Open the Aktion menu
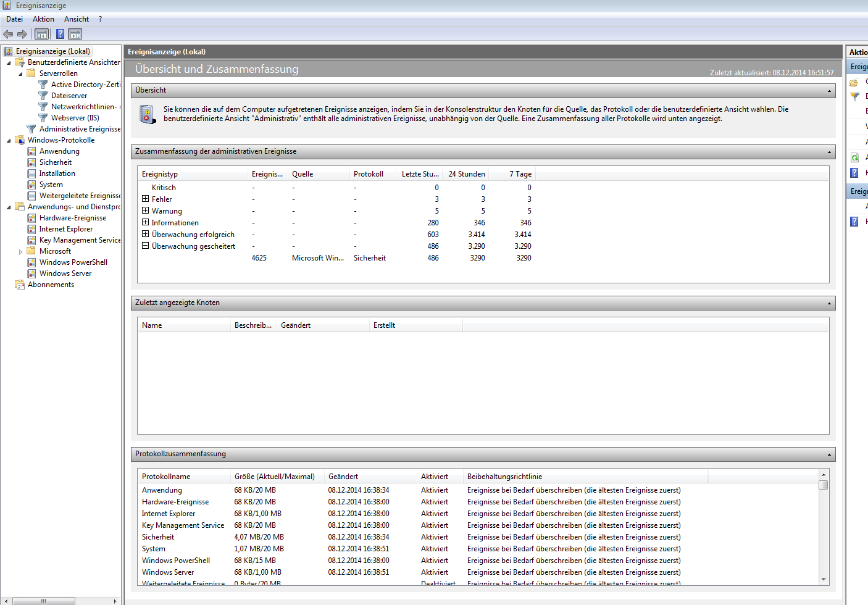Image resolution: width=868 pixels, height=605 pixels. [43, 19]
